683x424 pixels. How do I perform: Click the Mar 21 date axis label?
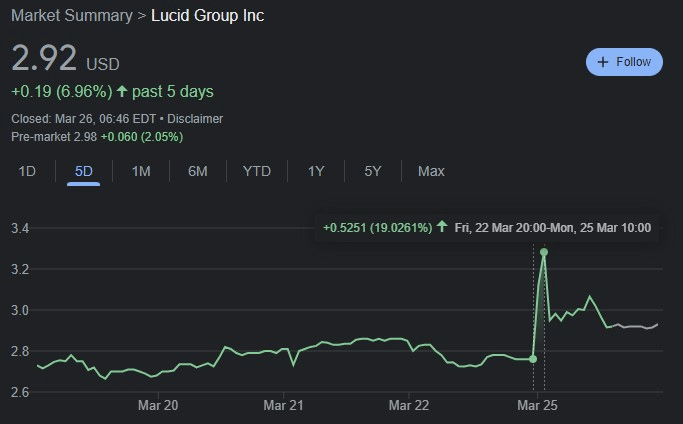[x=284, y=405]
